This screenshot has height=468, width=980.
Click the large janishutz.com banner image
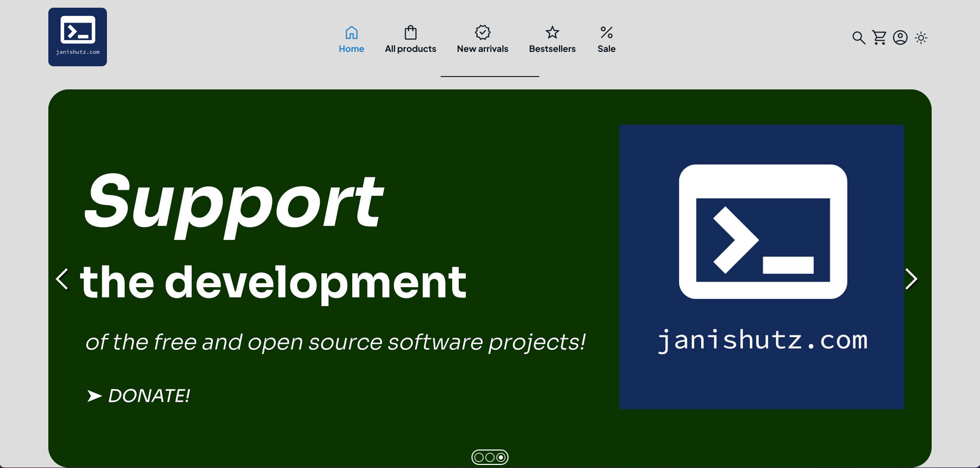pos(761,267)
